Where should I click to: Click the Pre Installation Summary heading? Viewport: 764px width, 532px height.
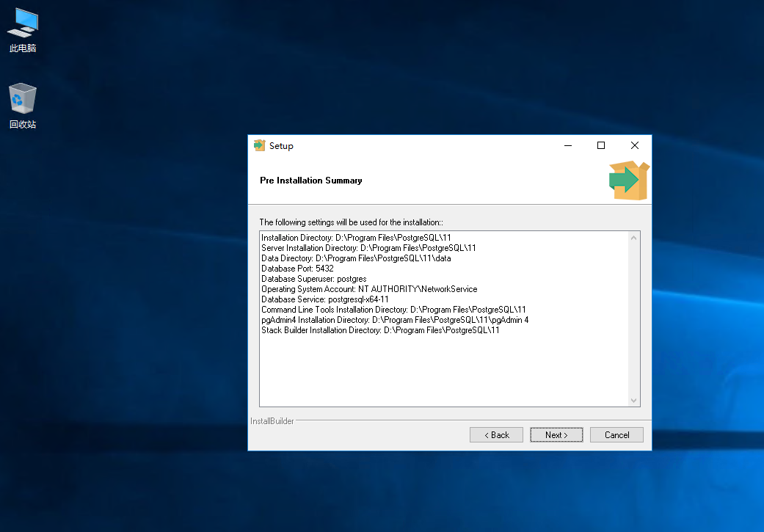pyautogui.click(x=310, y=180)
